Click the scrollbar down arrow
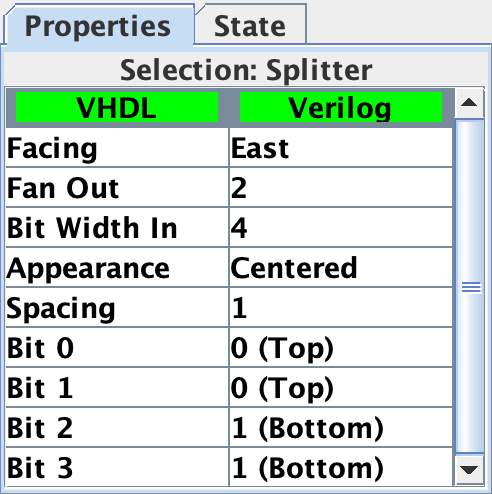 click(469, 469)
